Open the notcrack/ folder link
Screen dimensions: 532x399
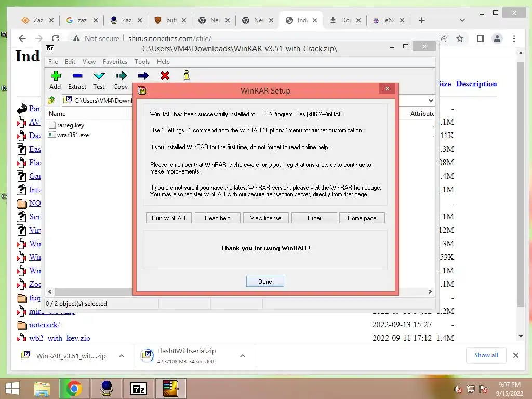45,325
